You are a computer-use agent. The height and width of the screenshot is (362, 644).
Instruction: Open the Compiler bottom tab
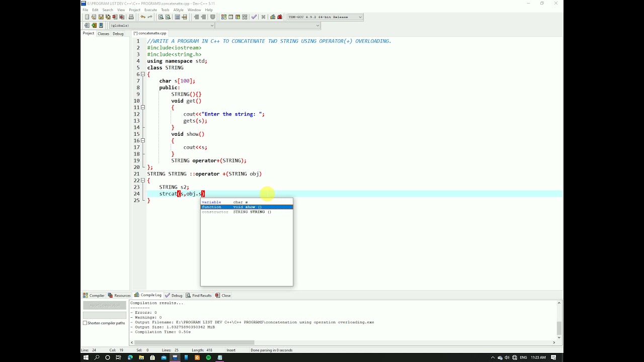point(94,295)
